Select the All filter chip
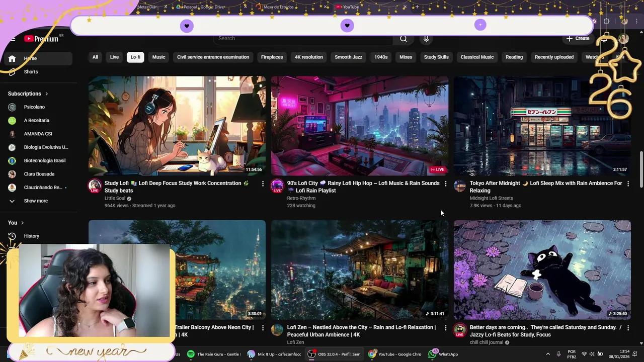 pos(95,57)
